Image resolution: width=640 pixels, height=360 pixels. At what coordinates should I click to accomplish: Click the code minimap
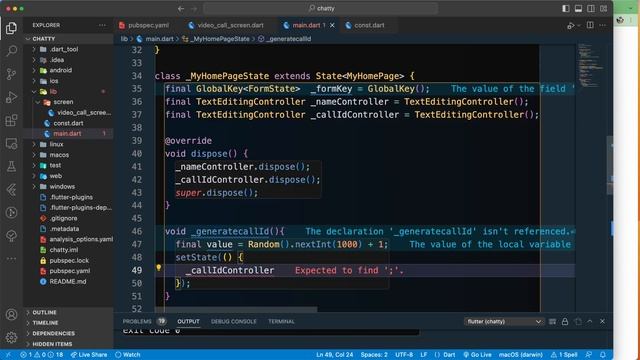click(591, 65)
